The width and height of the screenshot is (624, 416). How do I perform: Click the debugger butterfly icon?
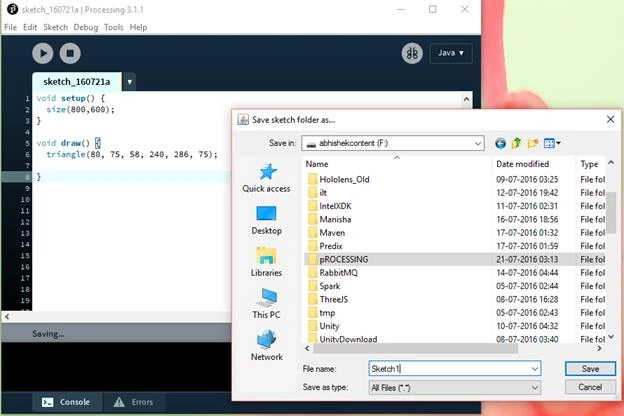coord(412,53)
